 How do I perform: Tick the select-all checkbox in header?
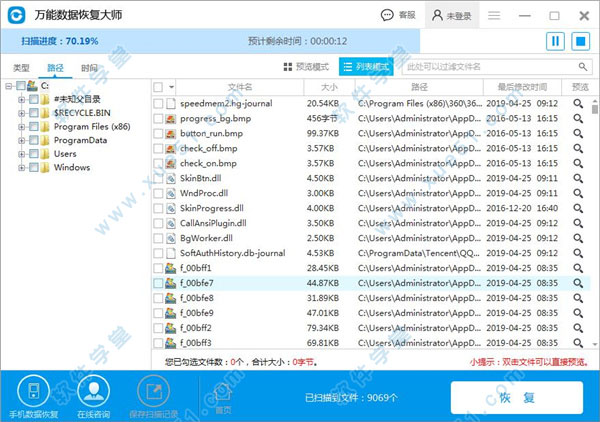(158, 88)
